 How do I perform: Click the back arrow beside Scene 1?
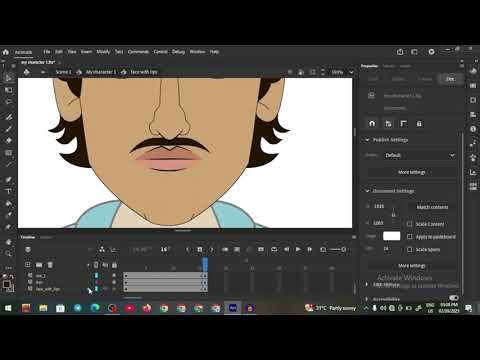[43, 72]
